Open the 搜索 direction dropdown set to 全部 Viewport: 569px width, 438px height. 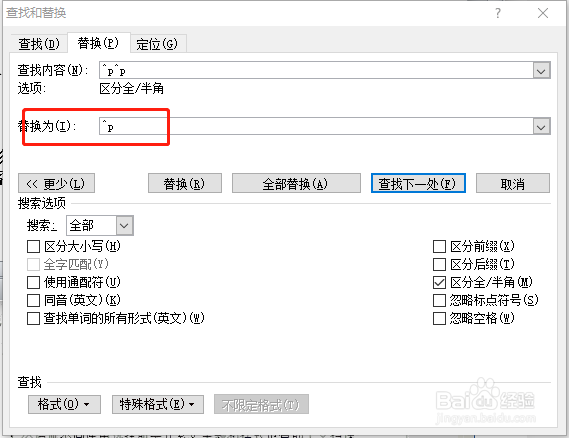[x=100, y=226]
